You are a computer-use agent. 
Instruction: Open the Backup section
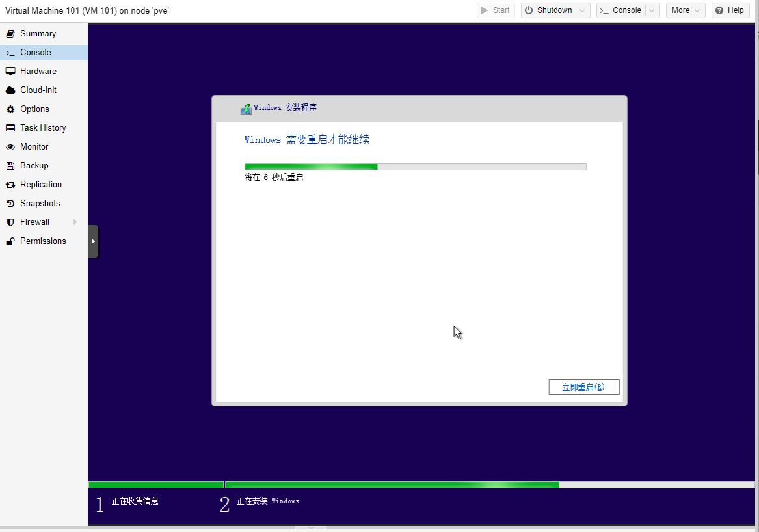pos(44,166)
